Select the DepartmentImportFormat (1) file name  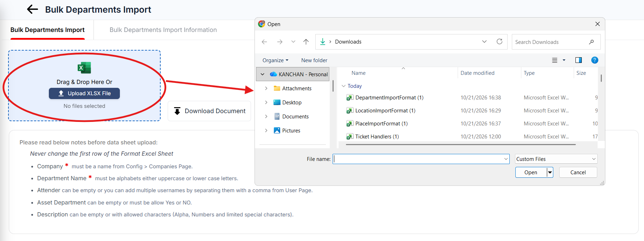389,98
